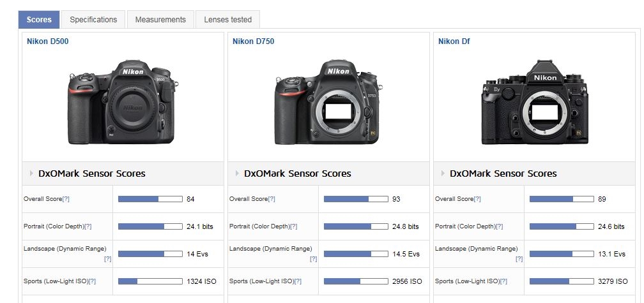
Task: Click the Nikon D500 camera image
Action: pyautogui.click(x=121, y=102)
